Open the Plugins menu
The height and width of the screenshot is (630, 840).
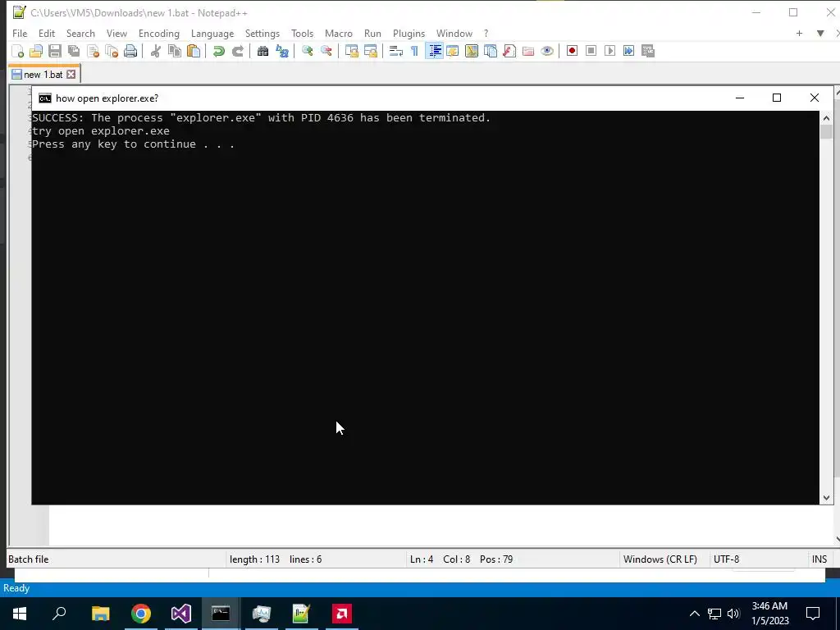[x=409, y=33]
